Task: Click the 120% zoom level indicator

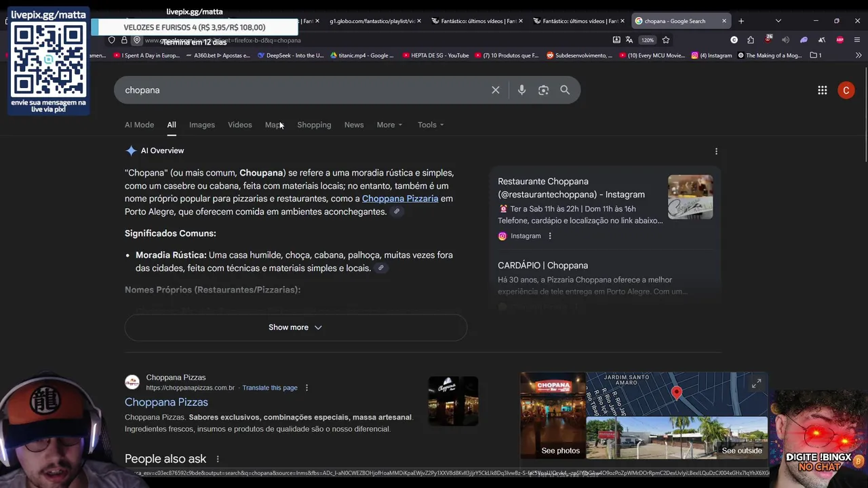Action: pyautogui.click(x=648, y=40)
